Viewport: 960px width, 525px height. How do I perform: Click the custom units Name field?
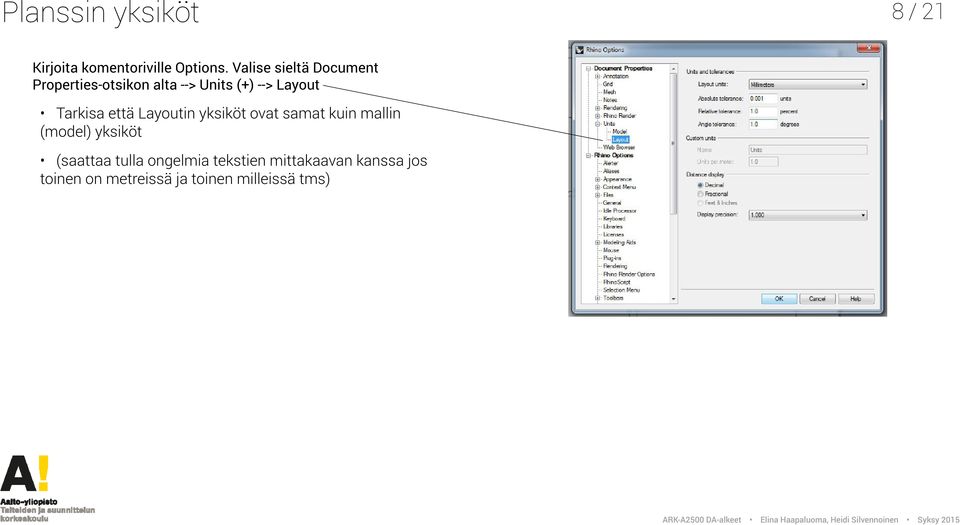(x=808, y=150)
